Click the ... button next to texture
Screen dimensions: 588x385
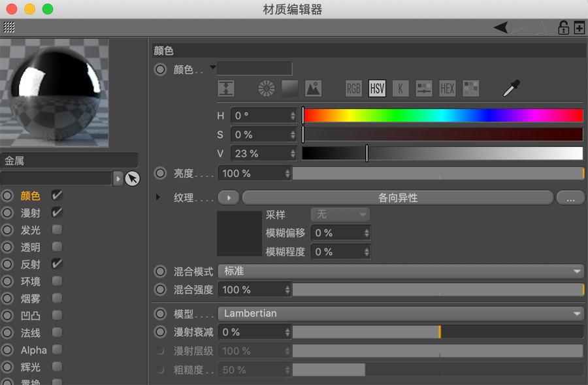click(570, 196)
